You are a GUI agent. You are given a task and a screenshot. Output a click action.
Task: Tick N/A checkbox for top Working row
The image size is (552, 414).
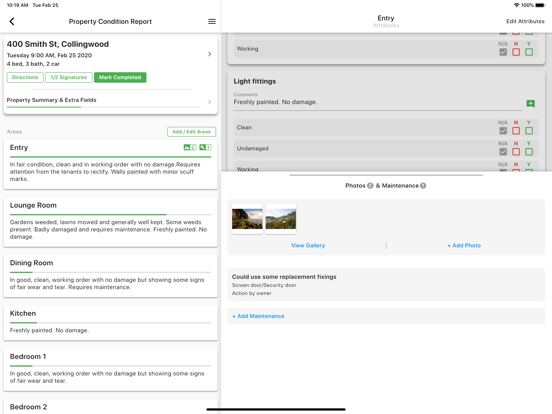(x=503, y=52)
